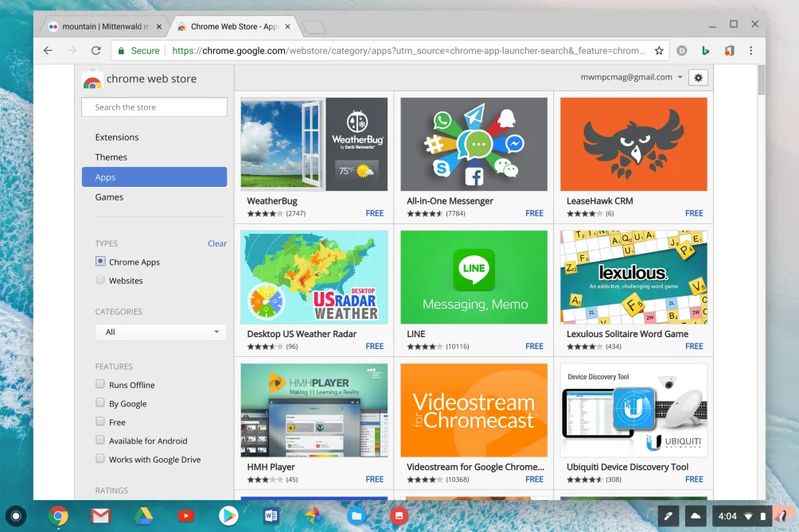This screenshot has height=532, width=799.
Task: Open the web store settings gear
Action: click(x=698, y=77)
